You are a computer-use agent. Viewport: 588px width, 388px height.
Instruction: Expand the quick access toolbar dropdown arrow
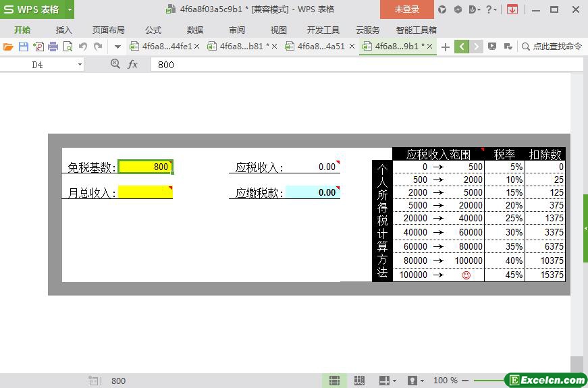tap(117, 47)
